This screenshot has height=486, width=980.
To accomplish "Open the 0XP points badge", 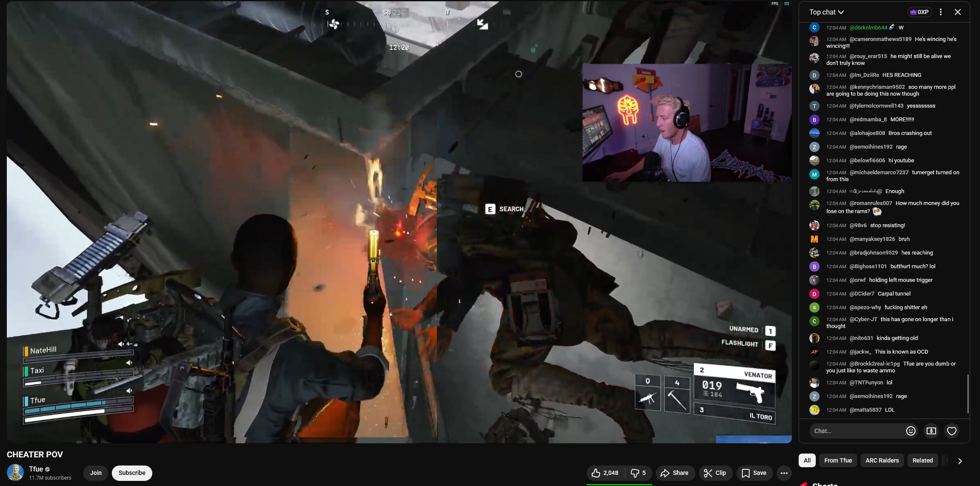I will coord(919,12).
